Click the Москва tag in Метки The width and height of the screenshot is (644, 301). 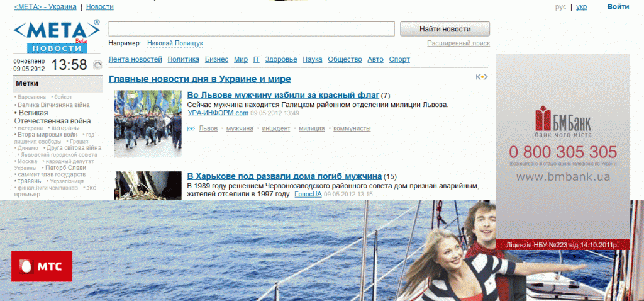[27, 162]
